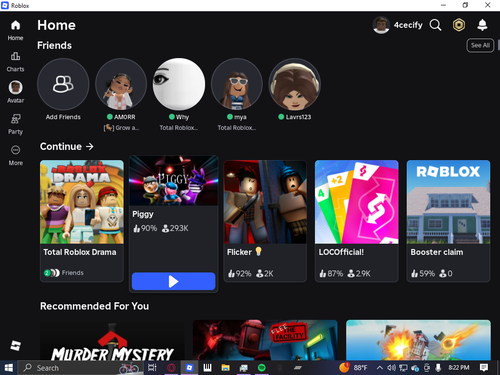Open Total Roblox Drama game thumbnail
Image resolution: width=500 pixels, height=375 pixels.
click(82, 202)
